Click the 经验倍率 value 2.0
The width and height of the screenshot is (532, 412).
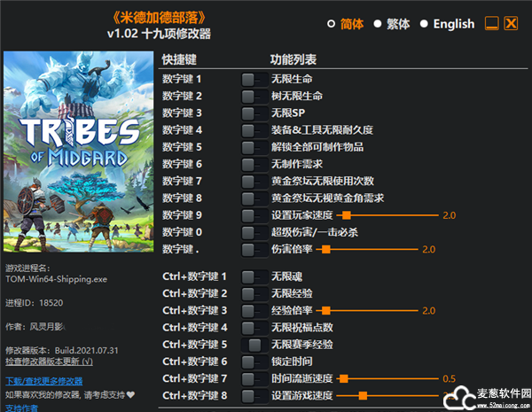coord(429,311)
